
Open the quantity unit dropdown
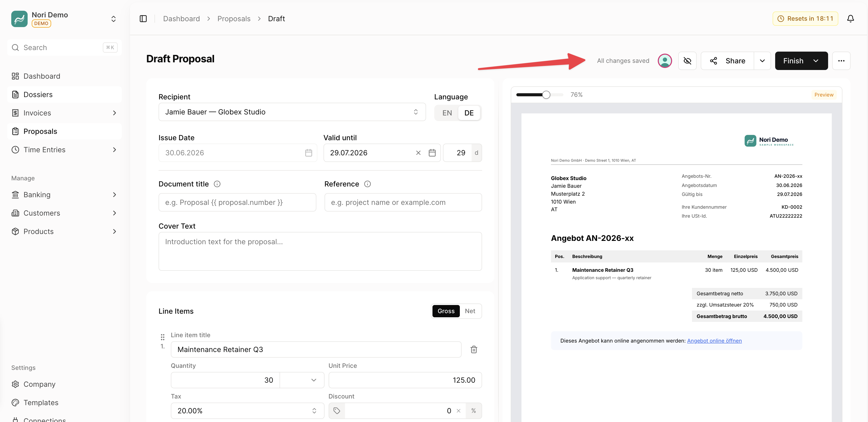302,380
